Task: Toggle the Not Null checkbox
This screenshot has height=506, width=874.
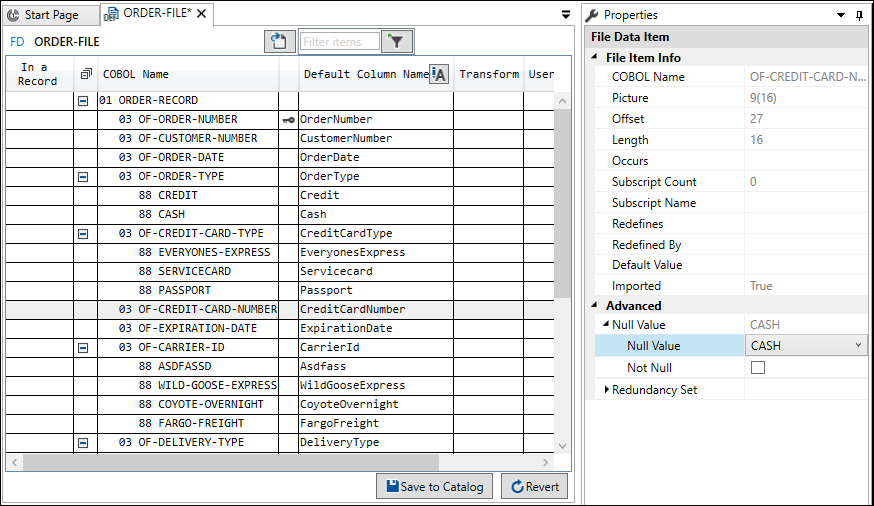Action: (x=758, y=368)
